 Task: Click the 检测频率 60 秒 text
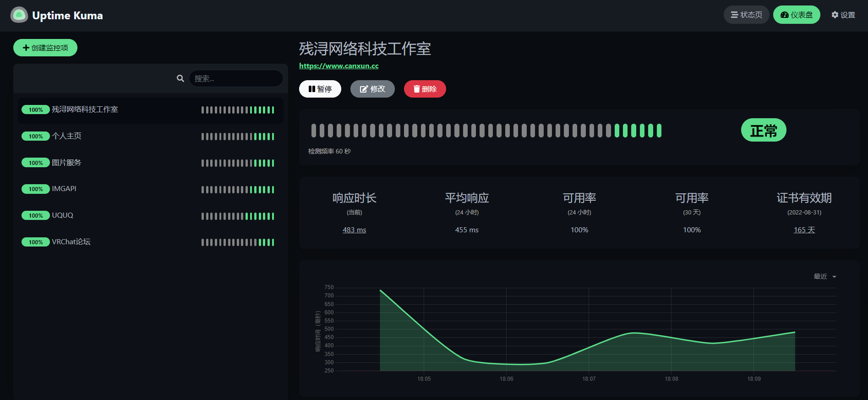click(329, 151)
